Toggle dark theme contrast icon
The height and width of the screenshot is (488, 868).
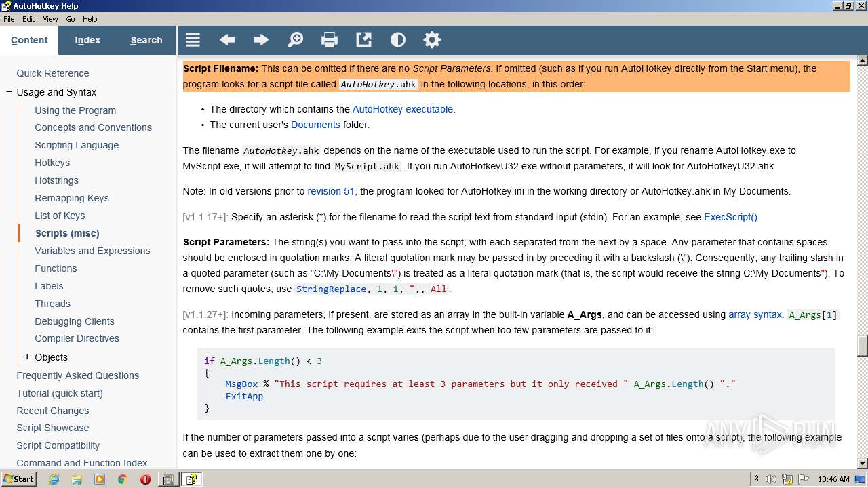(398, 40)
